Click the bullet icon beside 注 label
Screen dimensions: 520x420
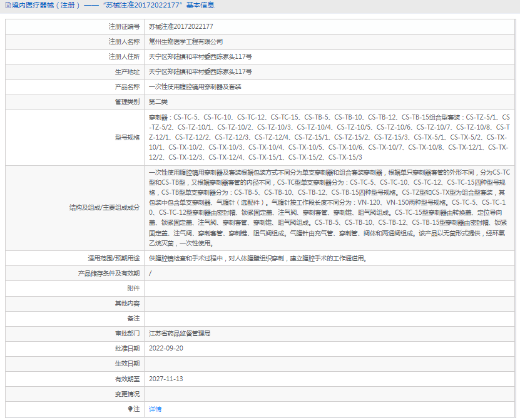coord(130,409)
